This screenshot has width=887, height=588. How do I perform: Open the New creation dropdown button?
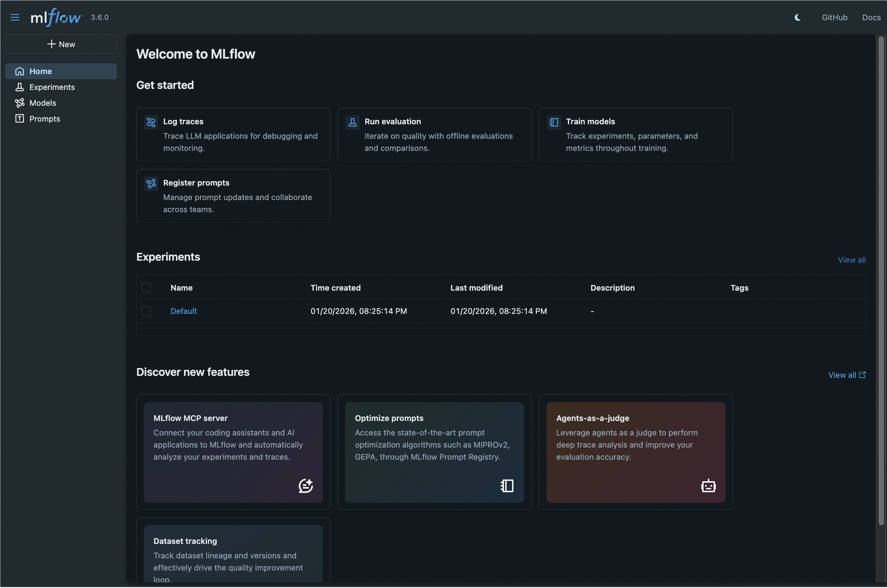pyautogui.click(x=61, y=44)
